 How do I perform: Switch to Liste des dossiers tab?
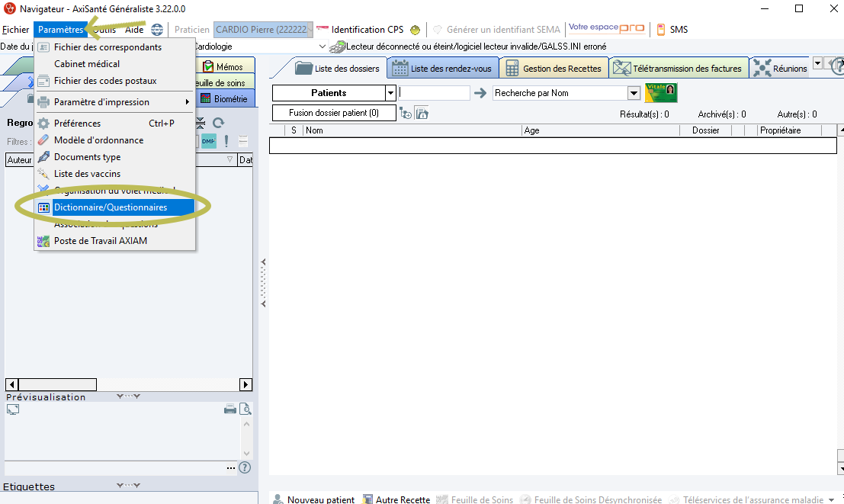[x=338, y=69]
